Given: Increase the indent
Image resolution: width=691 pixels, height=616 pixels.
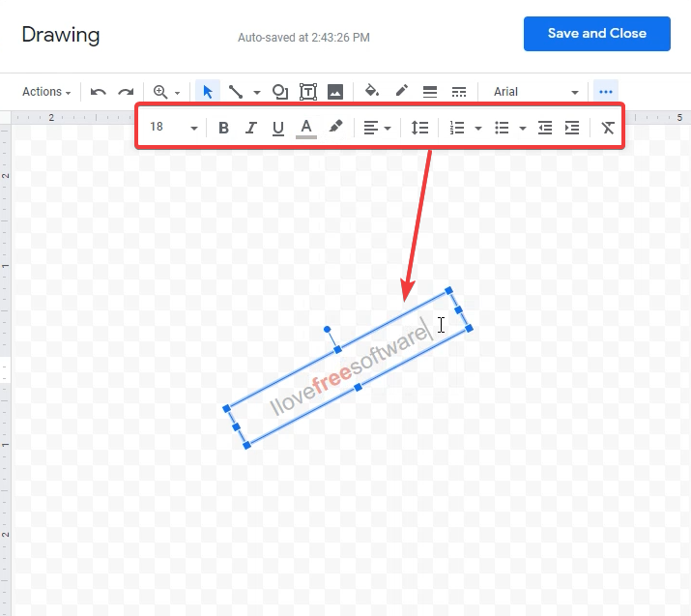Looking at the screenshot, I should (x=572, y=128).
